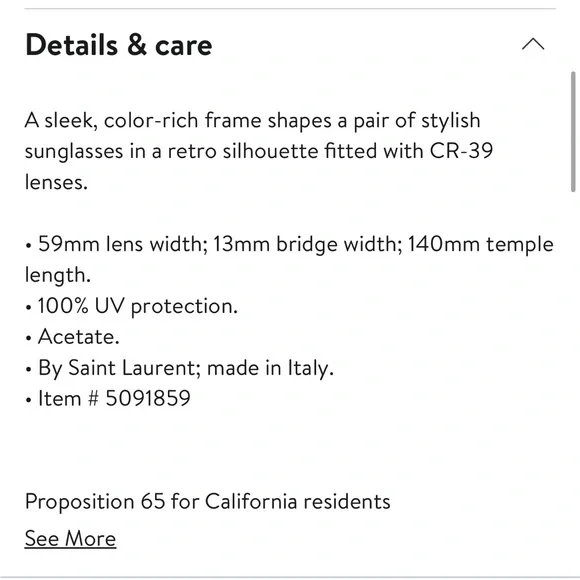Open the See More link

pyautogui.click(x=70, y=539)
